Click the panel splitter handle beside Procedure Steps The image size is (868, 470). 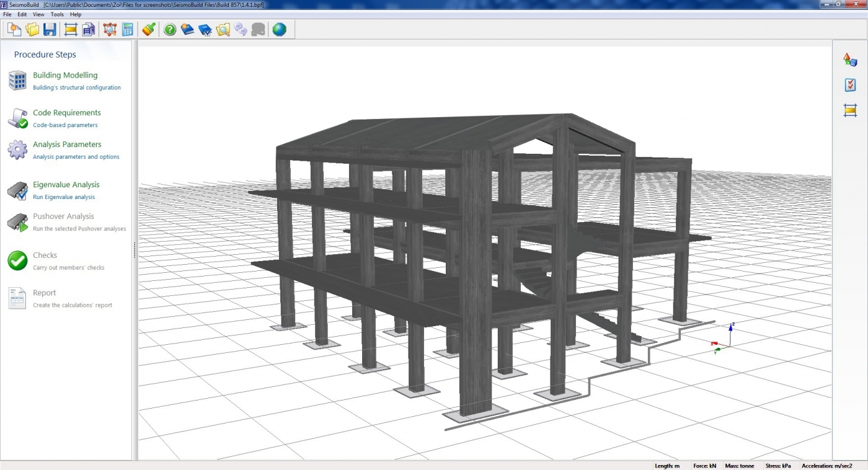point(134,250)
